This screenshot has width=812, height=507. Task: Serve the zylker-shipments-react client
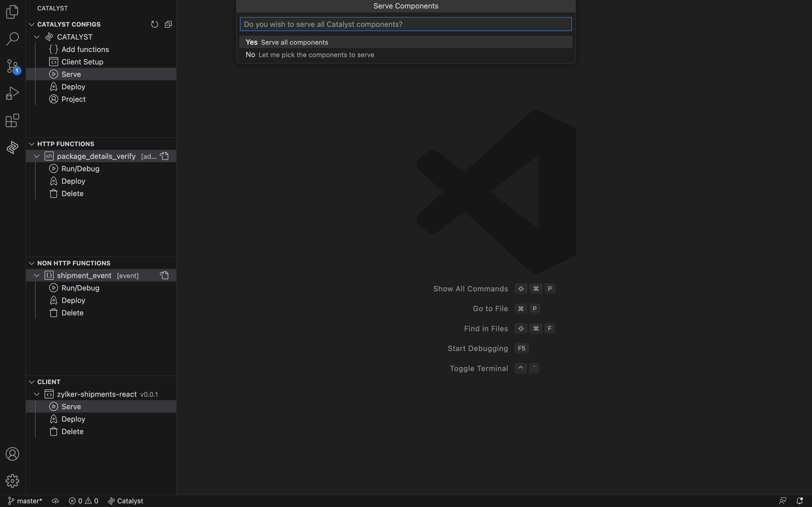[101, 406]
